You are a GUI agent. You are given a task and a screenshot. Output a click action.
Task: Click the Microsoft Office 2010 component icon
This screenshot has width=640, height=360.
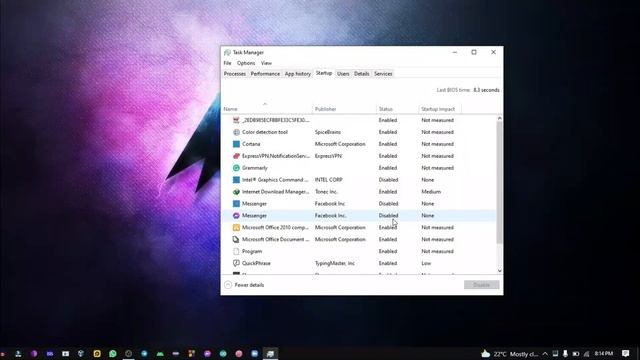[x=236, y=227]
